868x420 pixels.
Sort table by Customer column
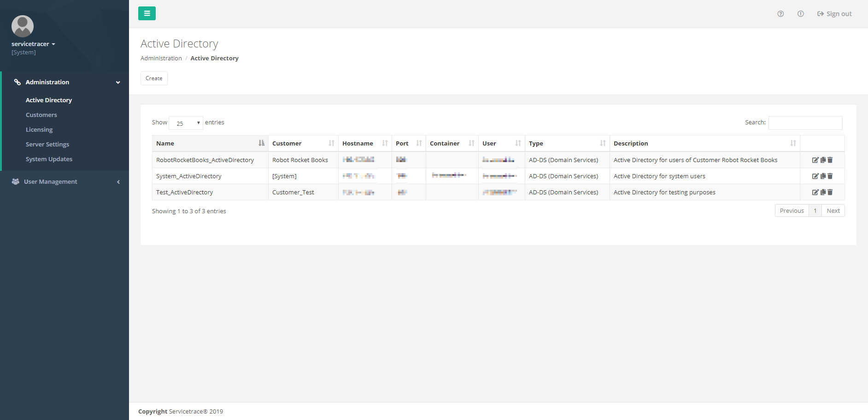coord(303,143)
